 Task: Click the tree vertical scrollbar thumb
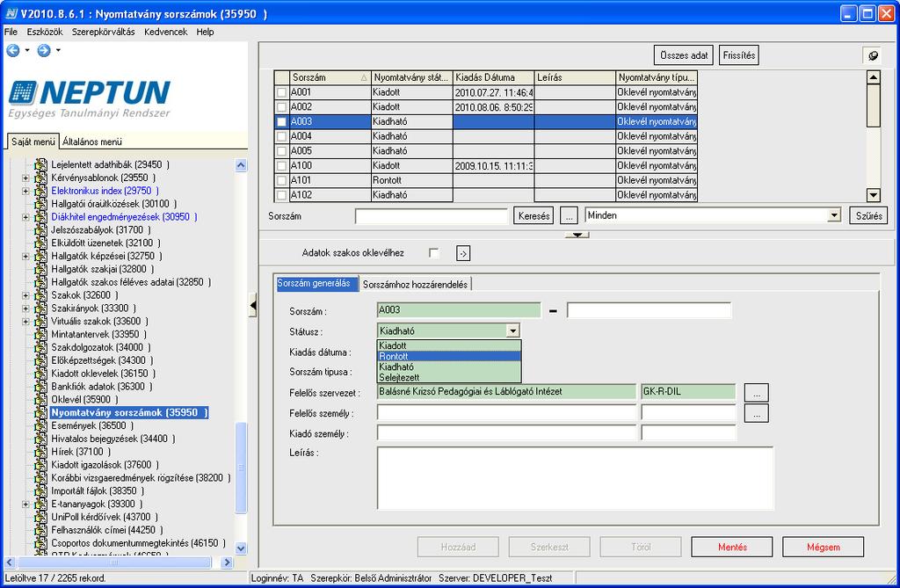tap(241, 468)
